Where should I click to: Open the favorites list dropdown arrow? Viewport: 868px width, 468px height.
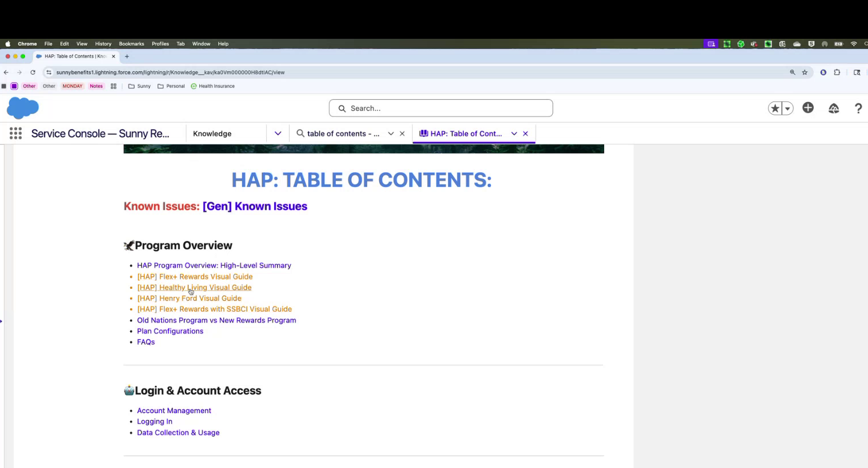tap(786, 108)
